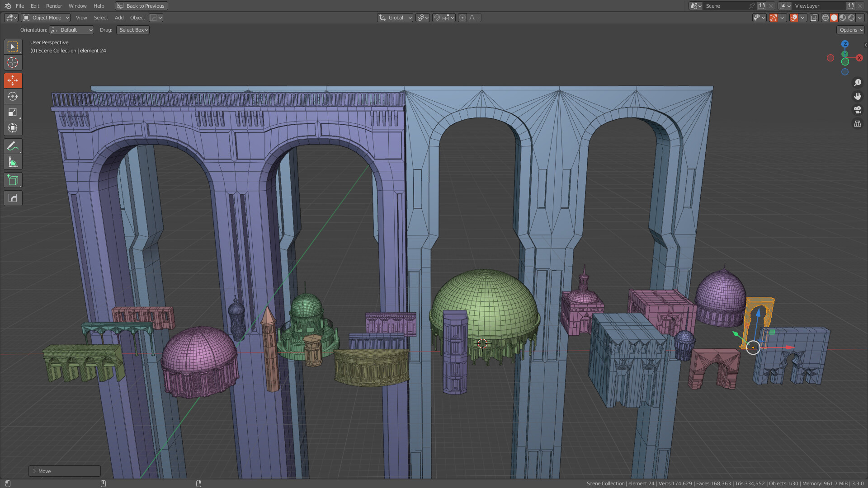Switch to wireframe viewport shading
868x488 pixels.
point(826,18)
